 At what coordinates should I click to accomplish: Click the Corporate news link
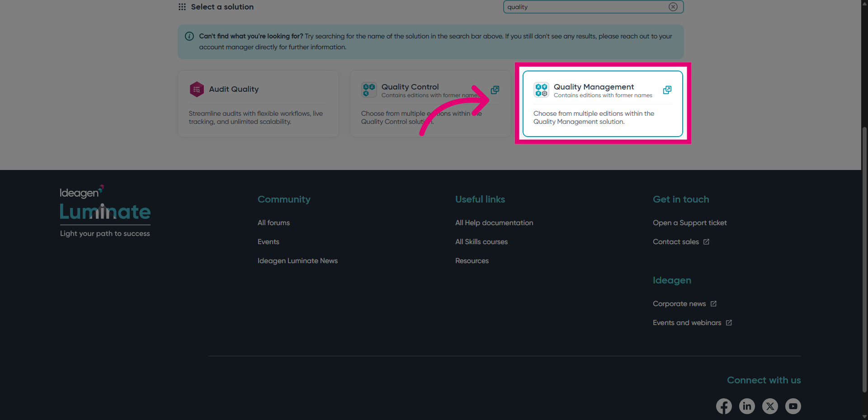pyautogui.click(x=679, y=303)
